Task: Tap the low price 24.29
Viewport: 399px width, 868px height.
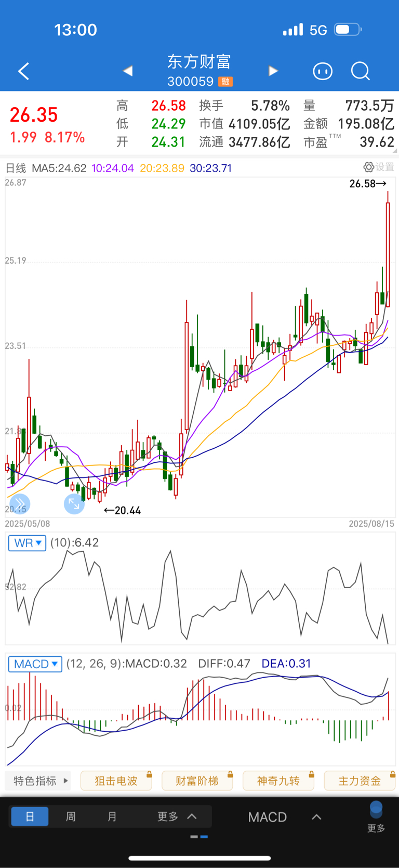Action: (x=168, y=124)
